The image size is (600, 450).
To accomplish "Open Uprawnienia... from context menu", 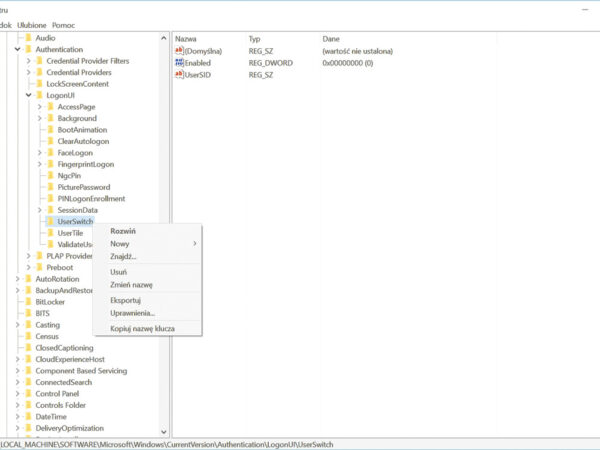I will [132, 313].
